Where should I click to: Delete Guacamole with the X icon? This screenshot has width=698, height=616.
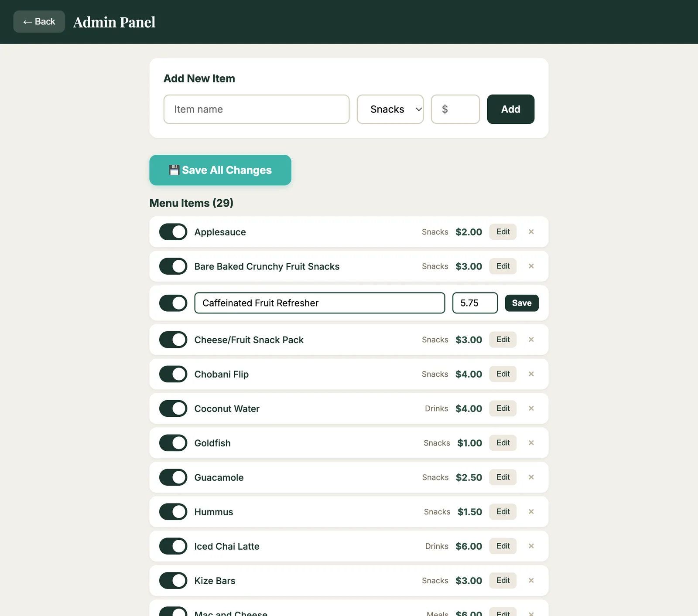(531, 477)
